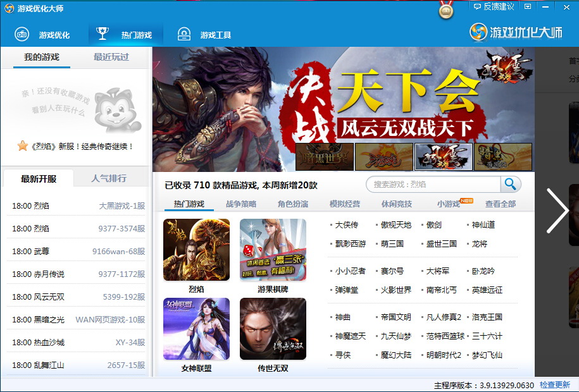The height and width of the screenshot is (392, 579).
Task: Click the 傲剑 game link
Action: coord(434,225)
